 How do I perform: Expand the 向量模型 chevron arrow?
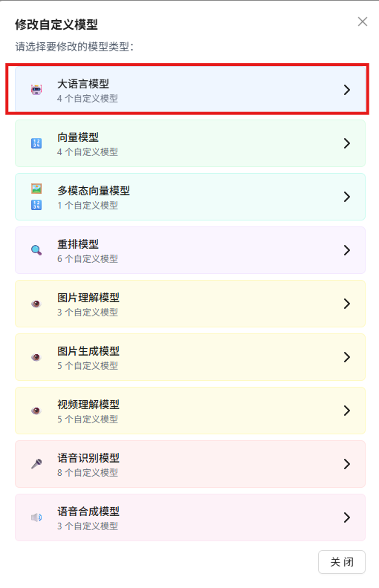point(347,143)
